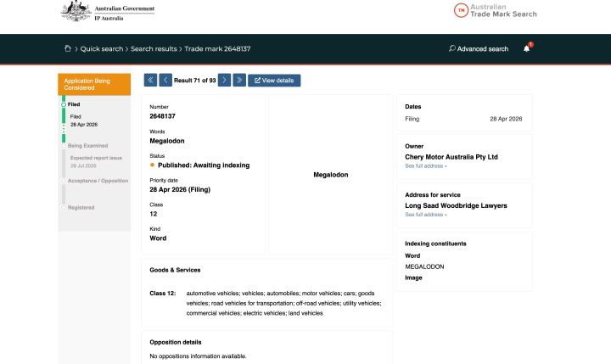Jump to first result with double-left arrows
The image size is (611, 364).
coord(150,81)
